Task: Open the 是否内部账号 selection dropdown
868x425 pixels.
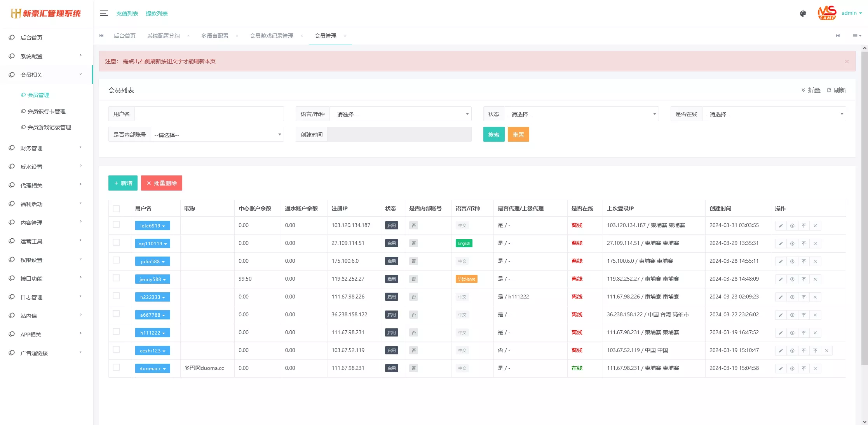Action: coord(217,134)
